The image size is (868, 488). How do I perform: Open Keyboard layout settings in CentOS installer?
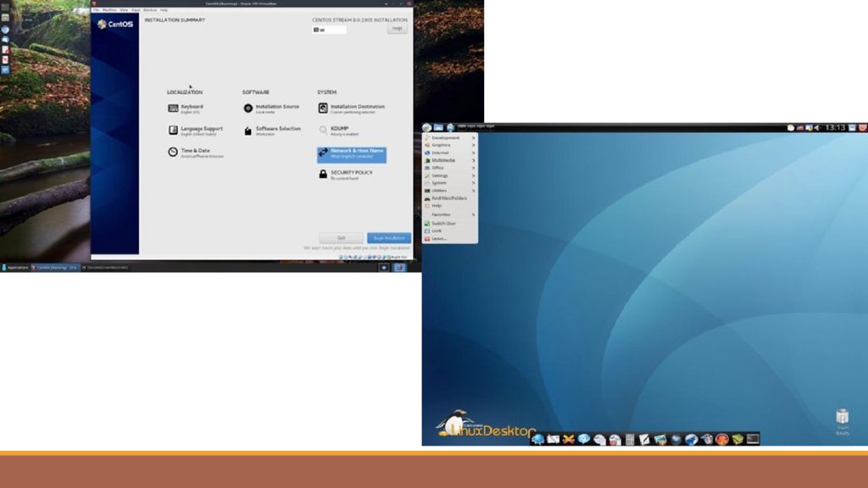click(186, 108)
